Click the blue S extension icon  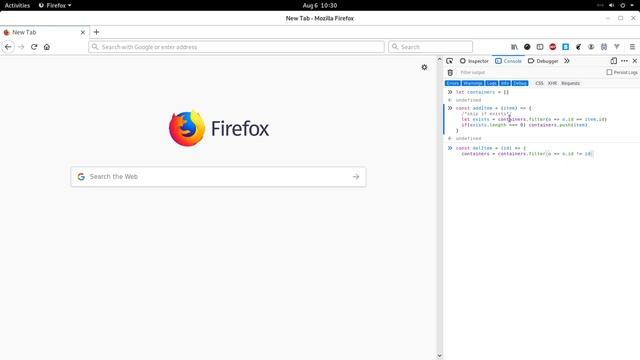point(565,47)
